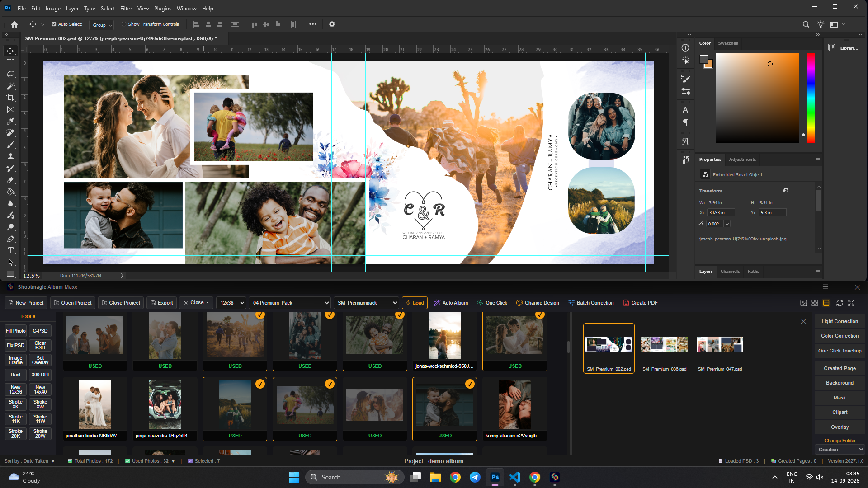This screenshot has width=868, height=488.
Task: Click the Create PDF button
Action: coord(640,303)
